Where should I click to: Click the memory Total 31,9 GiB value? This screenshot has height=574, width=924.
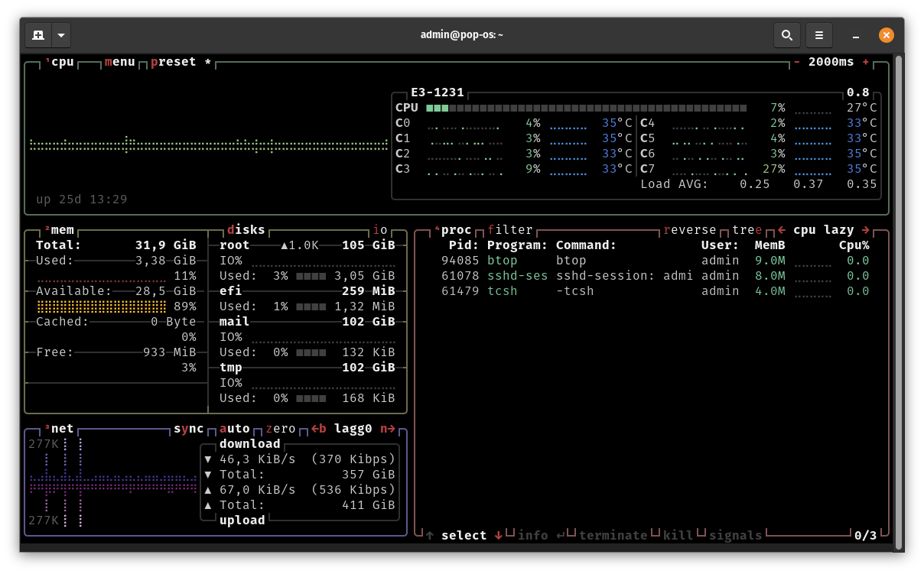coord(166,245)
